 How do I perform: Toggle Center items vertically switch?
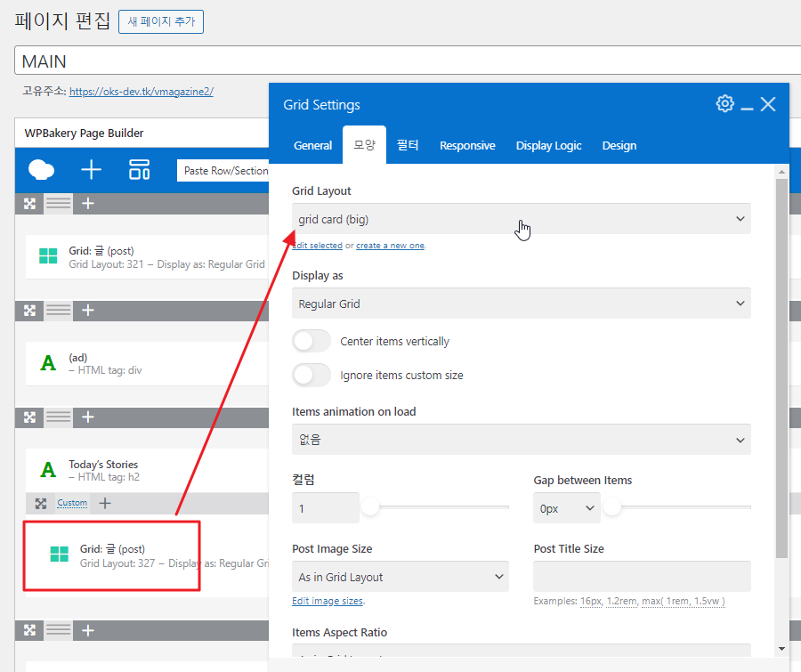pyautogui.click(x=311, y=341)
